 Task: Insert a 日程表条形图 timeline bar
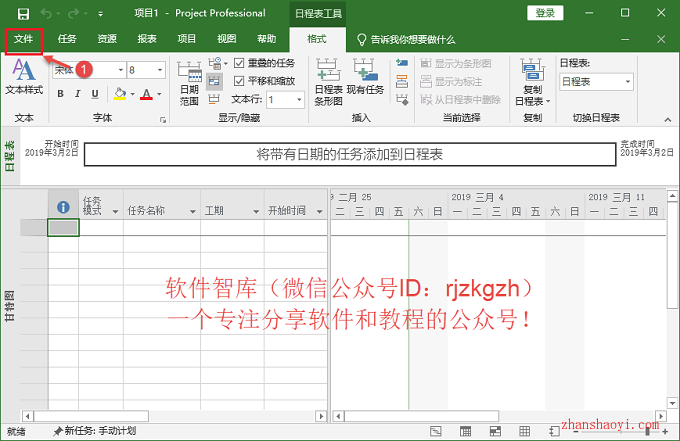click(x=328, y=82)
